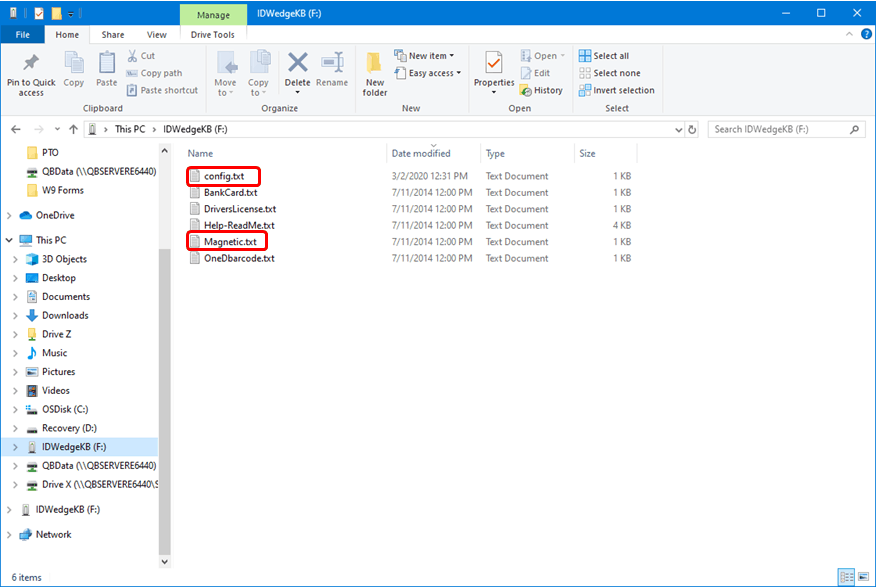Open the File menu
Image resolution: width=877 pixels, height=587 pixels.
[22, 34]
